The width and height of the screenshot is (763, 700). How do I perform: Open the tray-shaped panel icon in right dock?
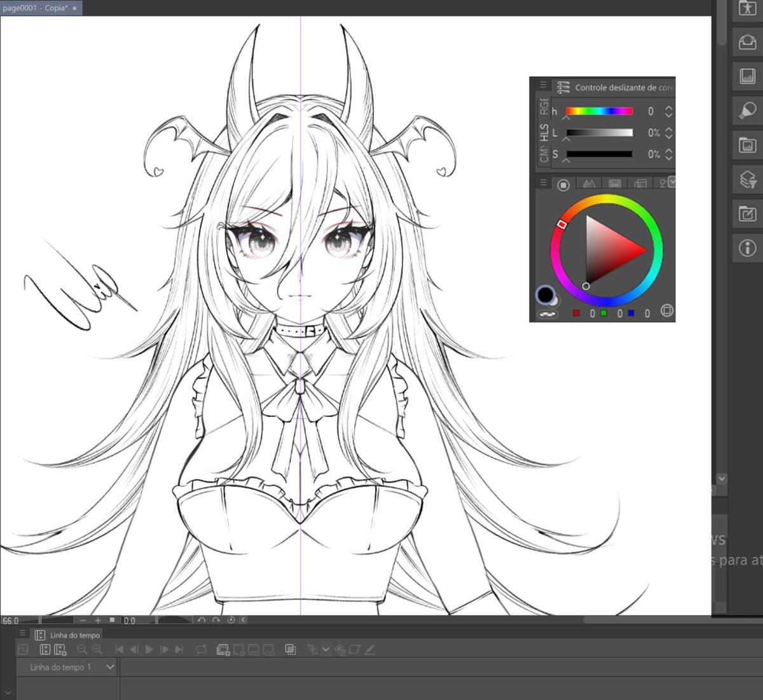[x=747, y=42]
